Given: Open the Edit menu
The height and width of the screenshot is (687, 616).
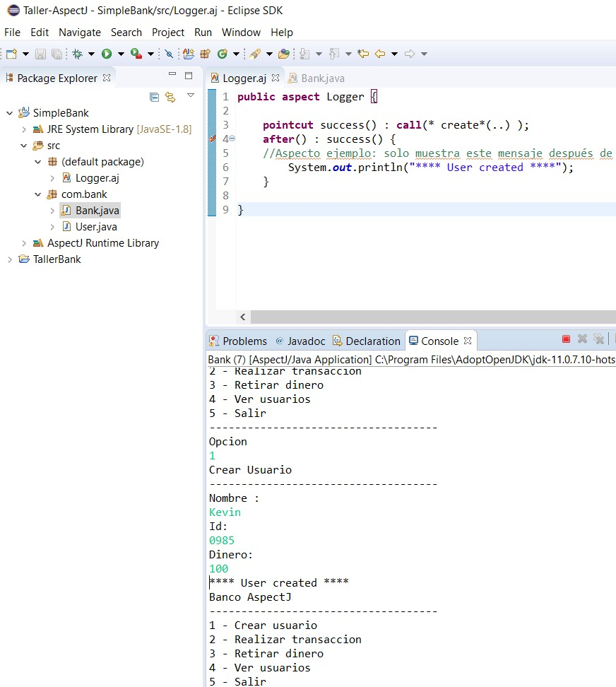Looking at the screenshot, I should (40, 33).
